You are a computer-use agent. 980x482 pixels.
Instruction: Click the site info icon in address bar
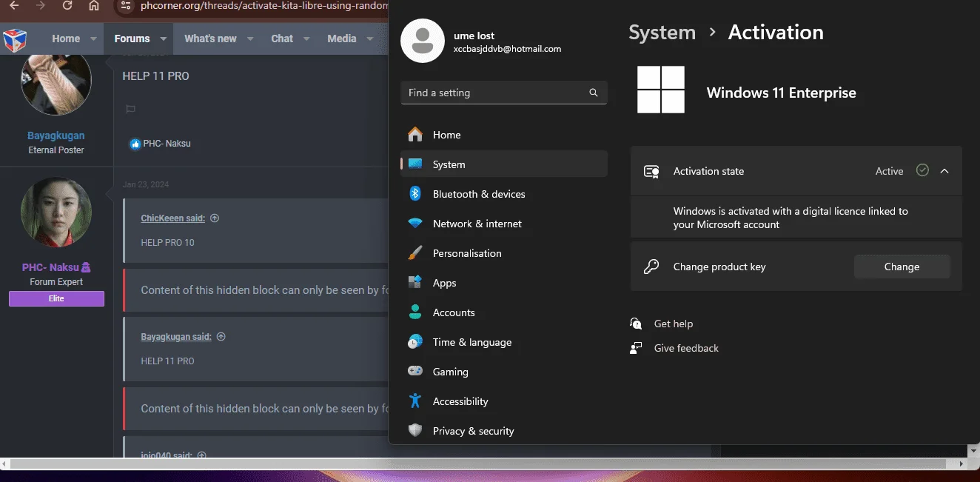click(127, 6)
